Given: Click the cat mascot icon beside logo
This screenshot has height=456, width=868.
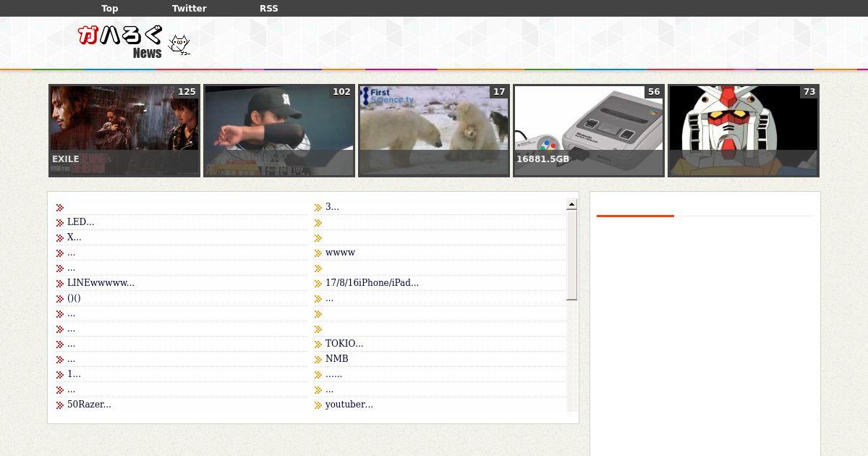Looking at the screenshot, I should click(x=179, y=46).
